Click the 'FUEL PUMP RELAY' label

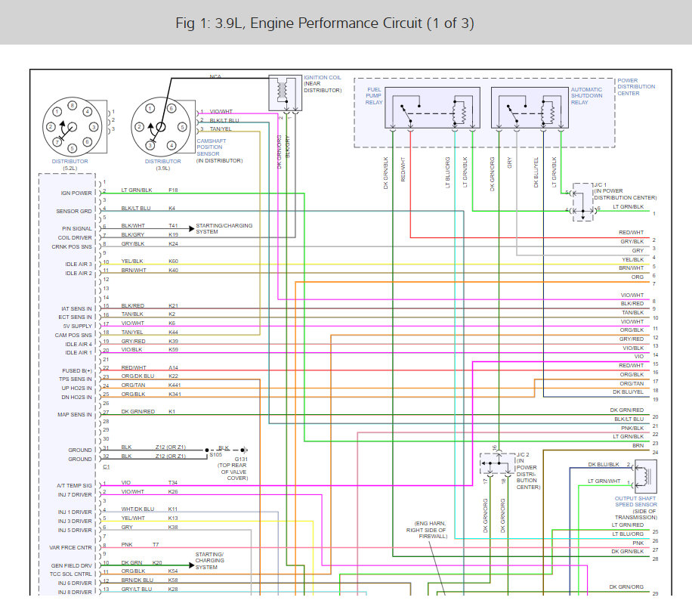coord(374,96)
